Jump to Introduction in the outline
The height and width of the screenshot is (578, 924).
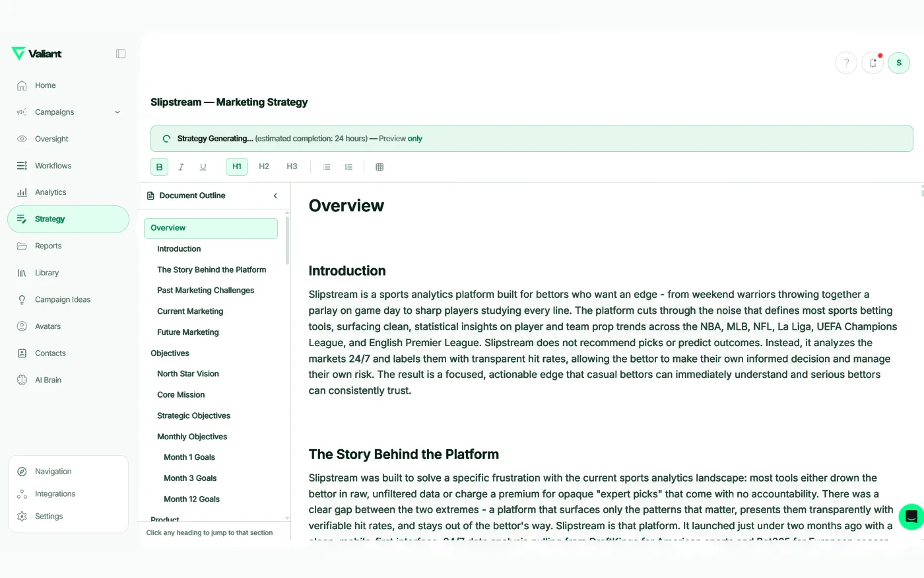(179, 249)
